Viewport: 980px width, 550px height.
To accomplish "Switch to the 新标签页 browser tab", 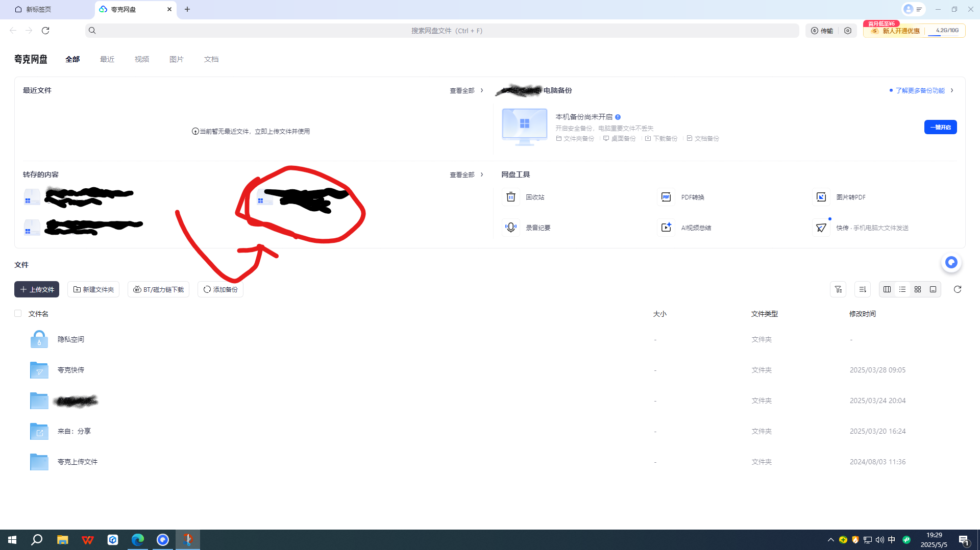I will pos(46,9).
